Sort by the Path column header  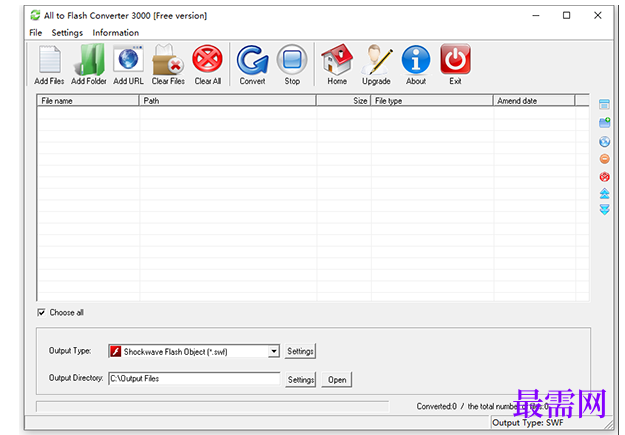[227, 100]
